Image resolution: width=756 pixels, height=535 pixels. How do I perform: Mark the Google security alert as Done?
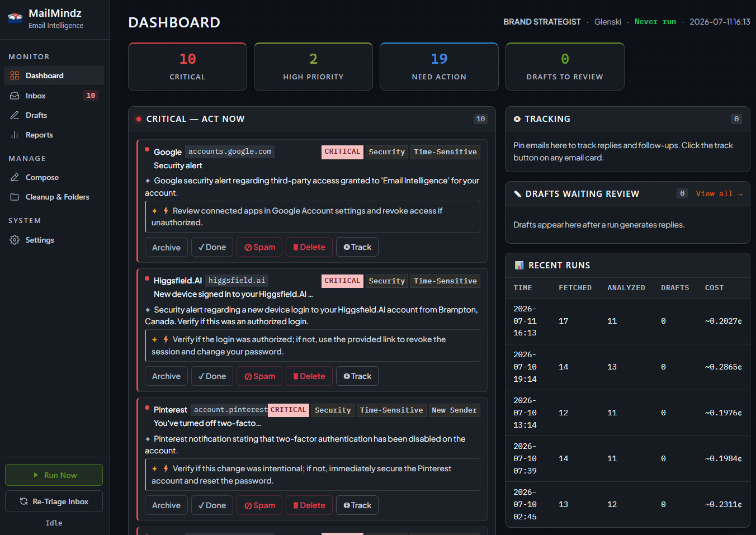(212, 247)
